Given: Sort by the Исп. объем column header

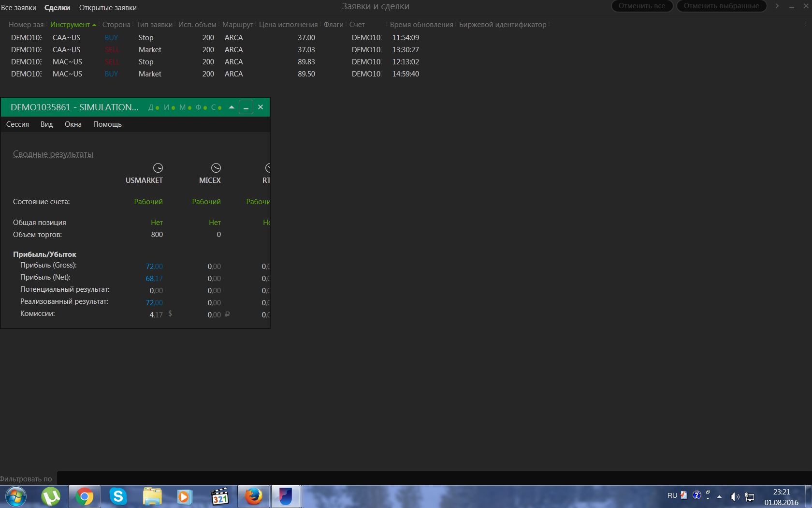Looking at the screenshot, I should [197, 25].
